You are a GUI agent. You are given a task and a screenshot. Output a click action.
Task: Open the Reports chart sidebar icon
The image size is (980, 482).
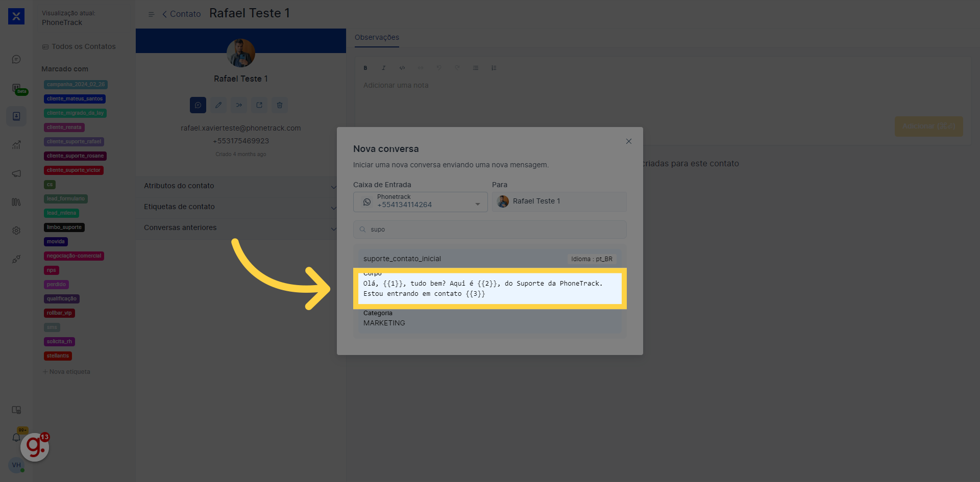coord(16,145)
